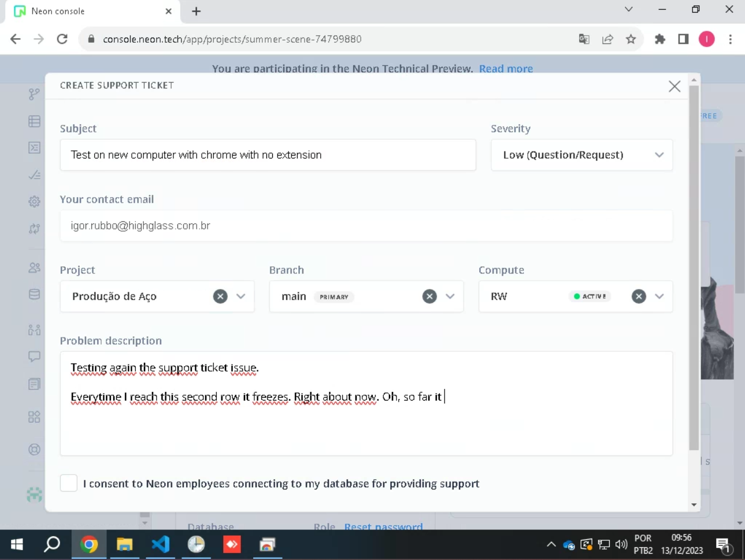Click the pull-request style icon in the sidebar
This screenshot has width=745, height=560.
(35, 329)
